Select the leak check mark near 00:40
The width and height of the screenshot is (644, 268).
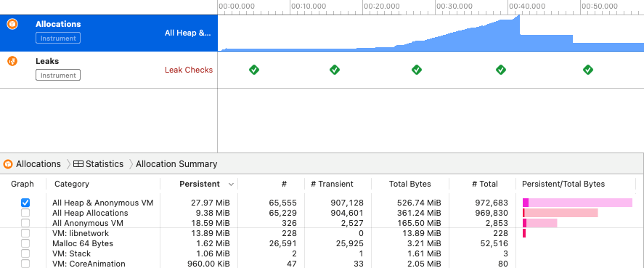point(501,70)
